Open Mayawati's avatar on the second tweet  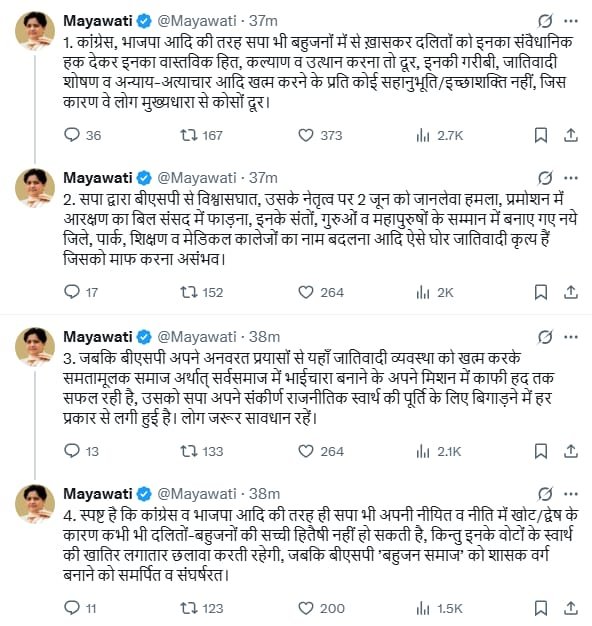point(35,188)
